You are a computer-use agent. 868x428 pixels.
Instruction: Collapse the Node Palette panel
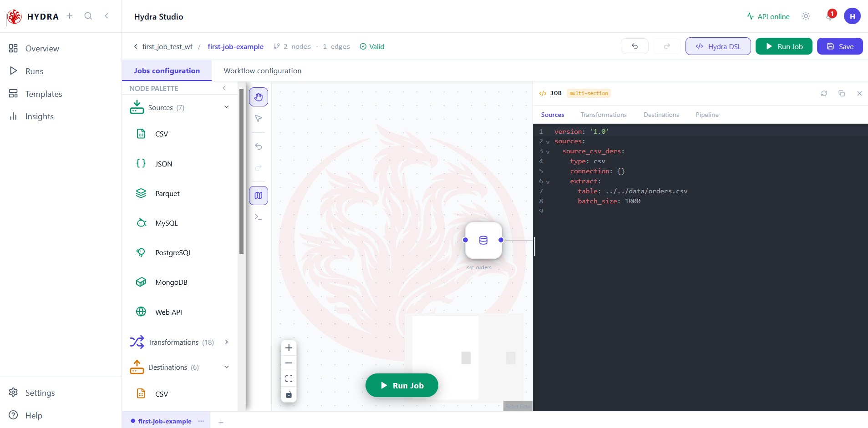224,88
